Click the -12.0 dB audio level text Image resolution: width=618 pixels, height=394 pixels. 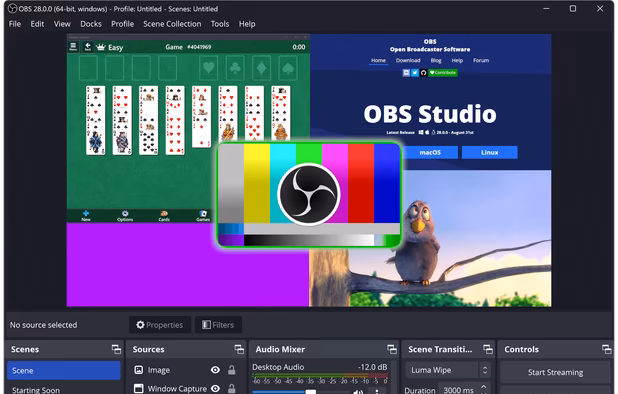[x=372, y=367]
